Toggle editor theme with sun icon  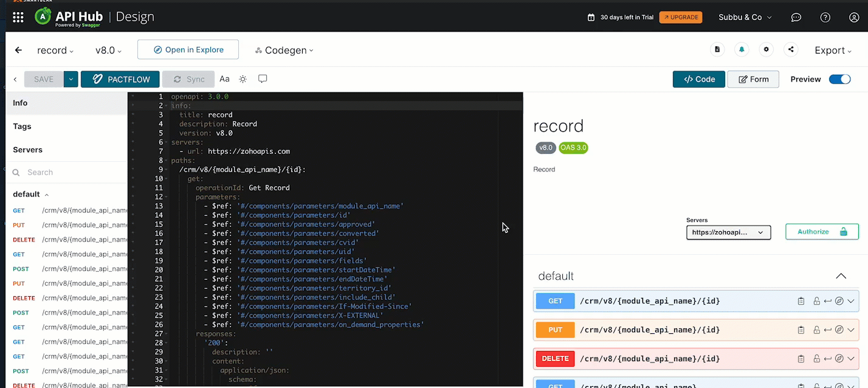[243, 79]
